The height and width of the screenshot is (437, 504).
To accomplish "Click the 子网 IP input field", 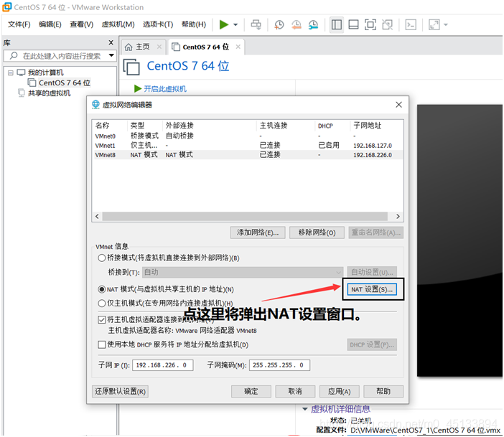I will (163, 365).
